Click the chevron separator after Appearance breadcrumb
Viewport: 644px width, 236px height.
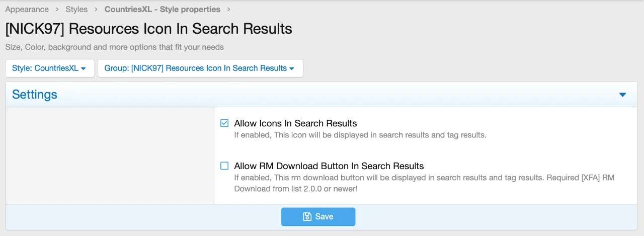coord(57,10)
